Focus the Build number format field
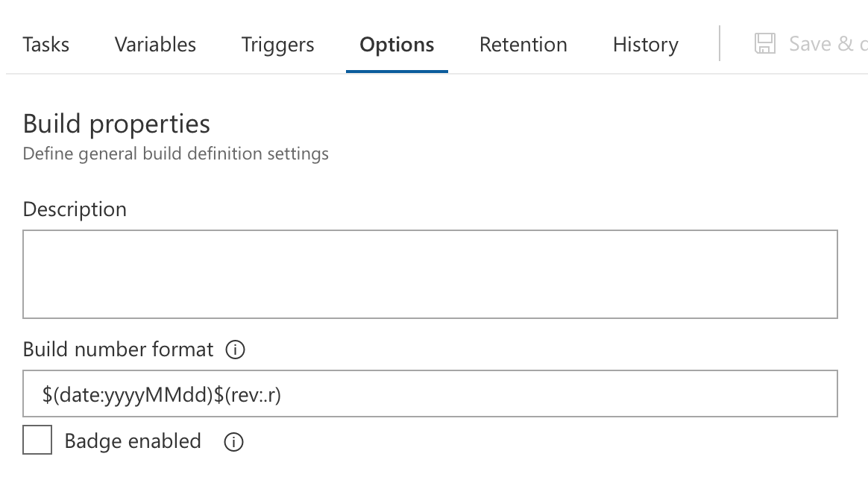 click(430, 394)
